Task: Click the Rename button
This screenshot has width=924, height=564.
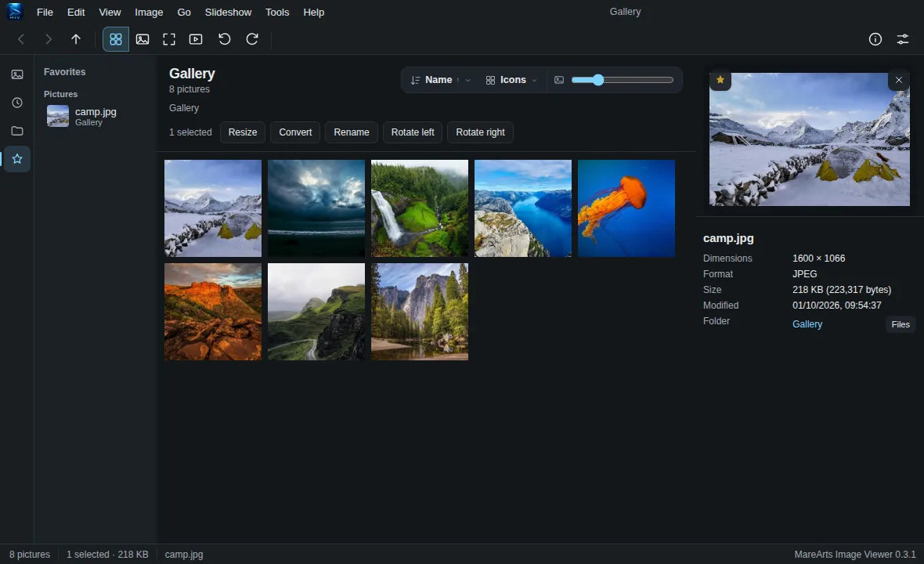Action: click(x=352, y=132)
